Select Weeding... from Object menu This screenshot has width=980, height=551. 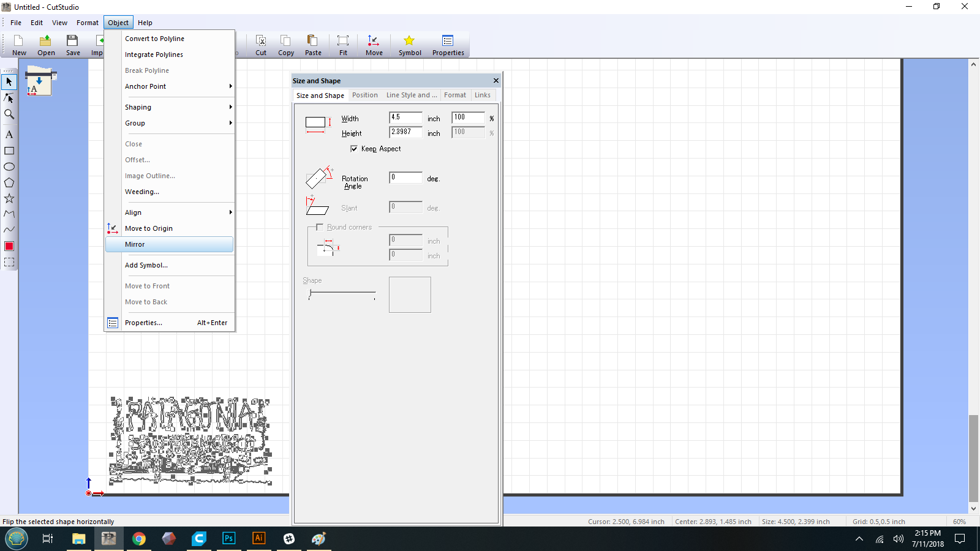click(x=170, y=192)
